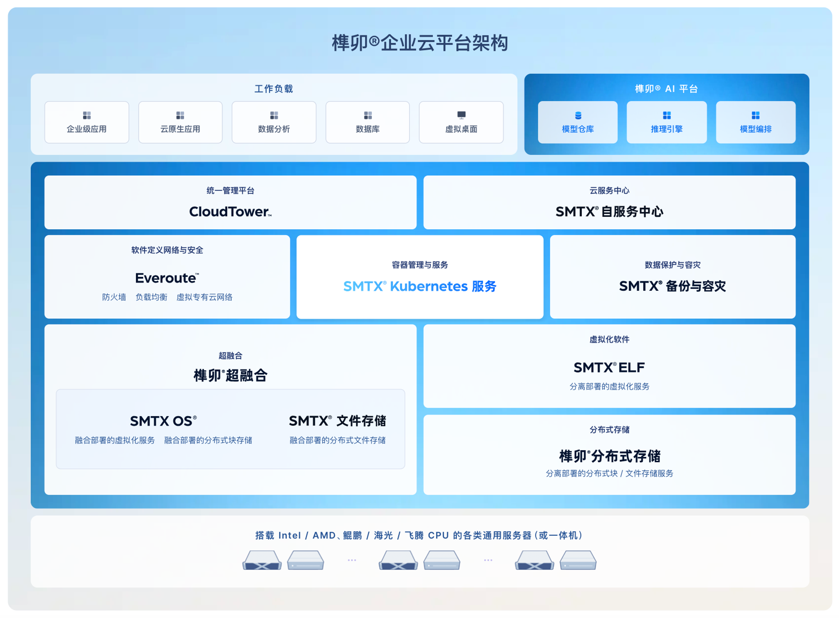840x619 pixels.
Task: Click the 云原生应用 grid icon
Action: pyautogui.click(x=180, y=115)
